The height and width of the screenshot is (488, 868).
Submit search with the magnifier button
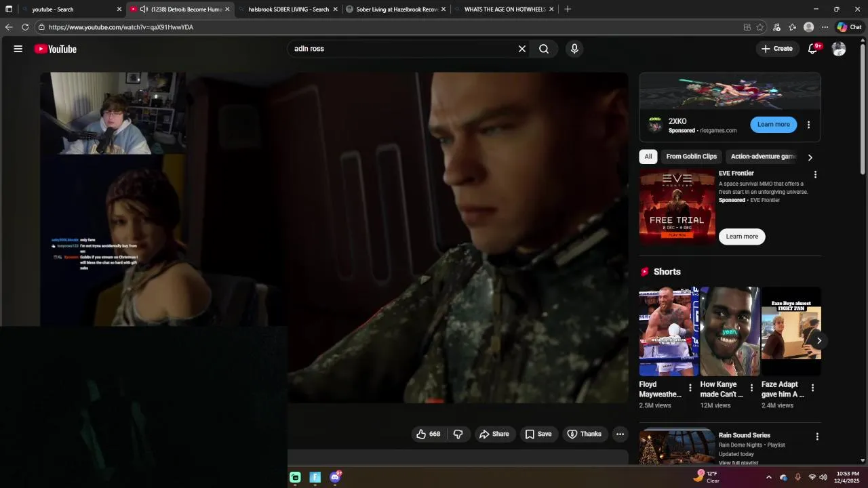(x=544, y=49)
